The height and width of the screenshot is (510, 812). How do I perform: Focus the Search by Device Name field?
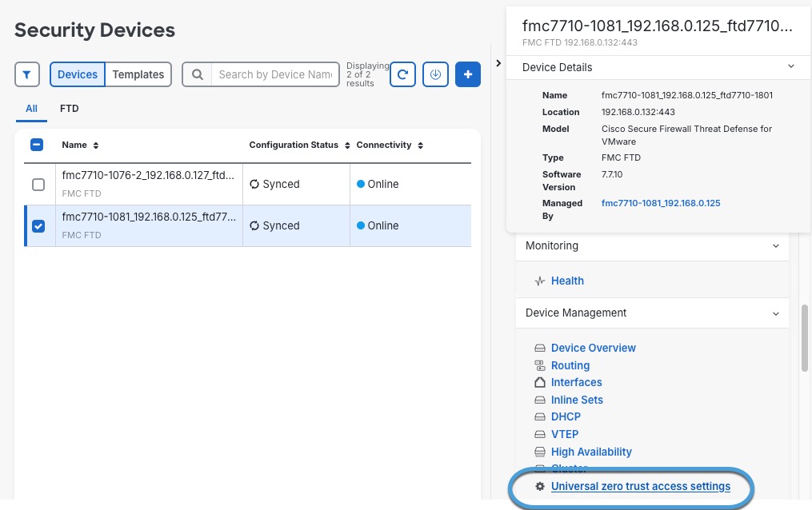click(274, 74)
